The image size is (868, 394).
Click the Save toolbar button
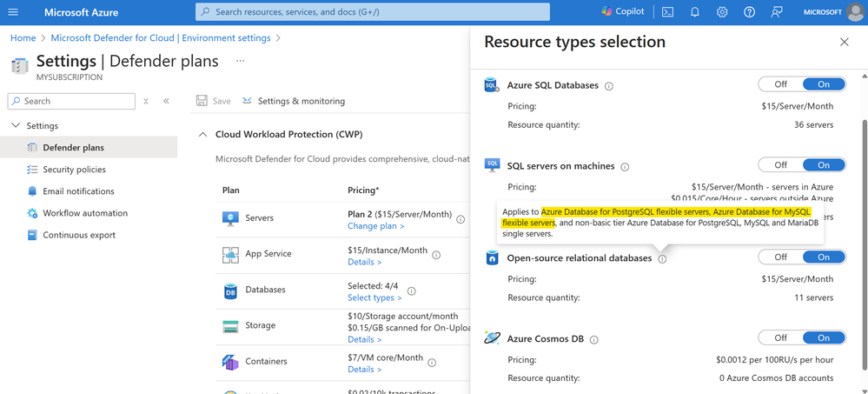214,101
